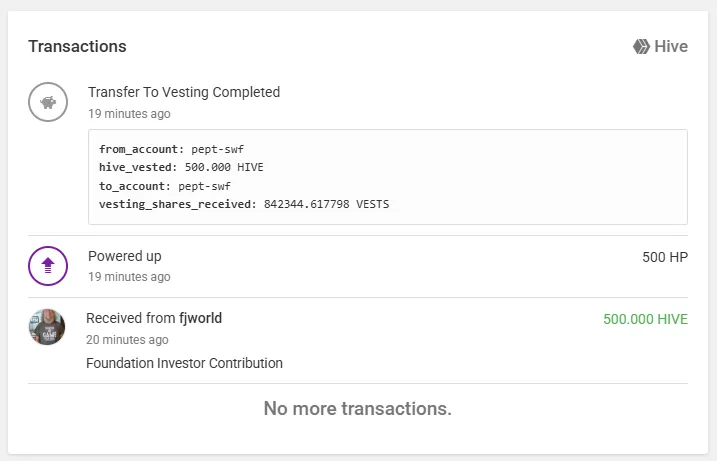Click the Hive logo icon

coord(641,47)
